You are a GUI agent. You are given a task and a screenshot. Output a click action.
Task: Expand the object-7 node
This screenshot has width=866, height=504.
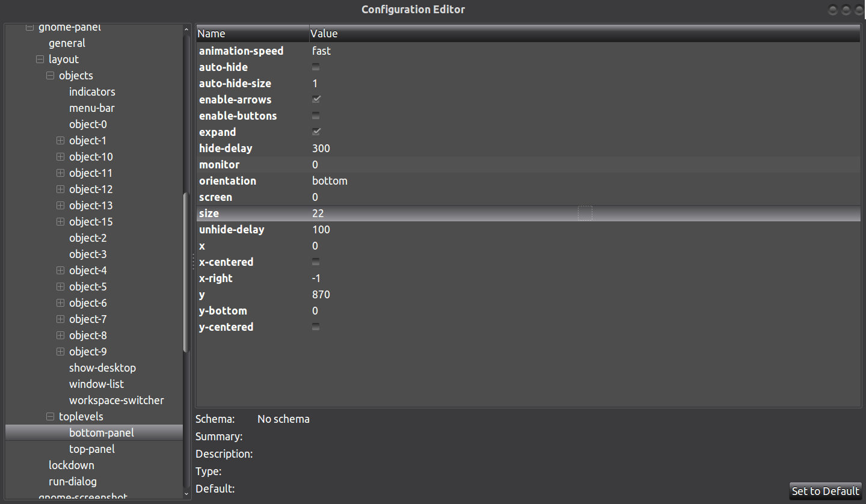(60, 319)
